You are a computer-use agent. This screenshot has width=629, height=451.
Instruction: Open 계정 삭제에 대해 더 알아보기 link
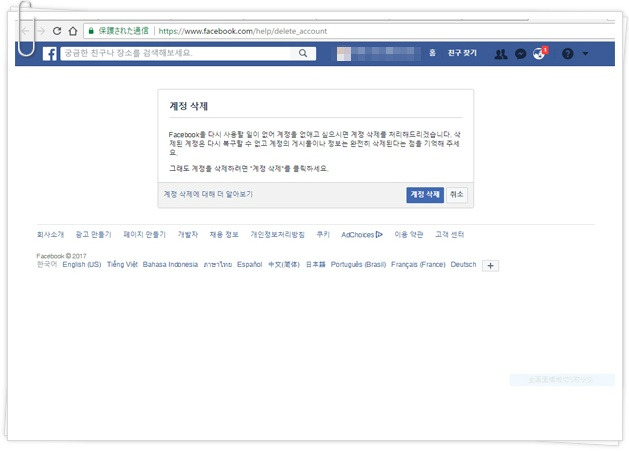tap(208, 194)
